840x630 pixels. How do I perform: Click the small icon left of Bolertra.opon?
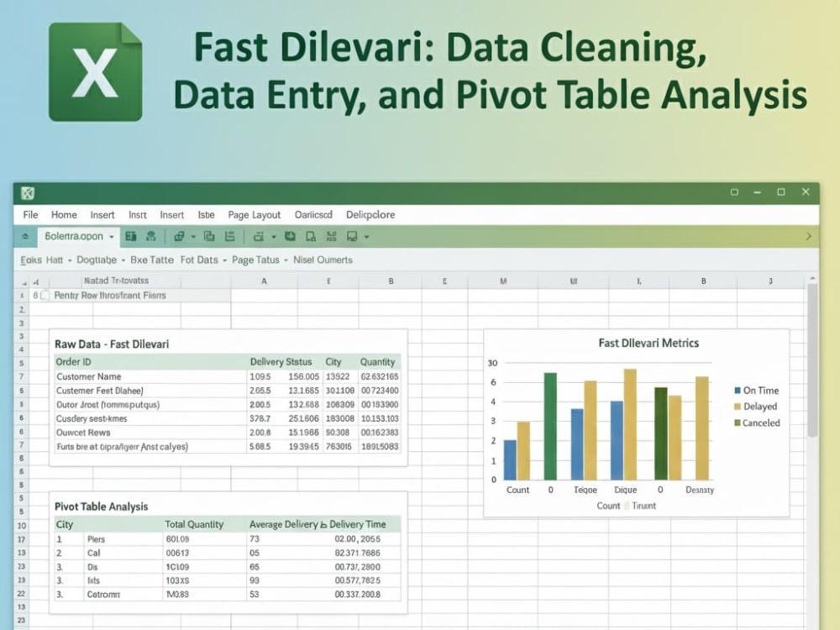coord(24,236)
